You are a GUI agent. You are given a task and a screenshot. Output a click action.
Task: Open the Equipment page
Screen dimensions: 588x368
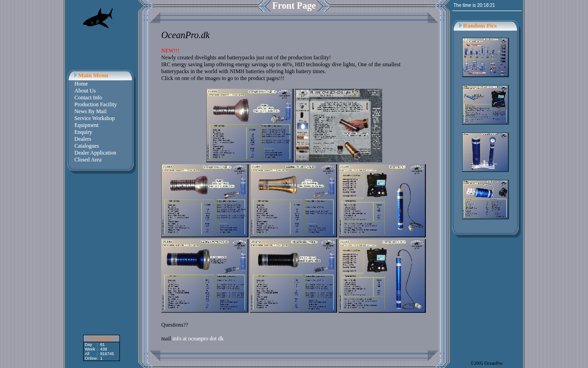pos(86,125)
